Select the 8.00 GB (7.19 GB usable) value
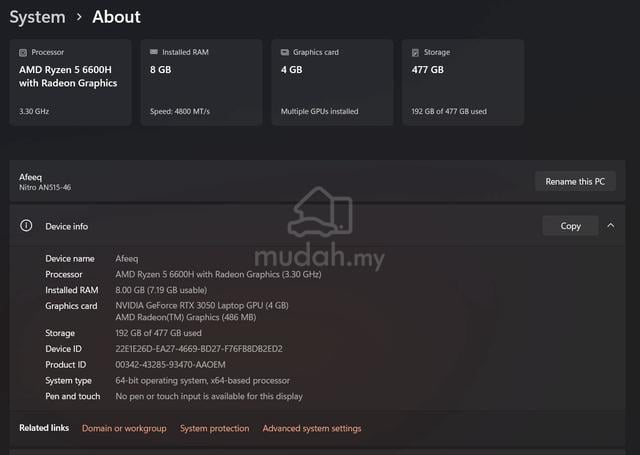The width and height of the screenshot is (640, 455). coord(161,290)
